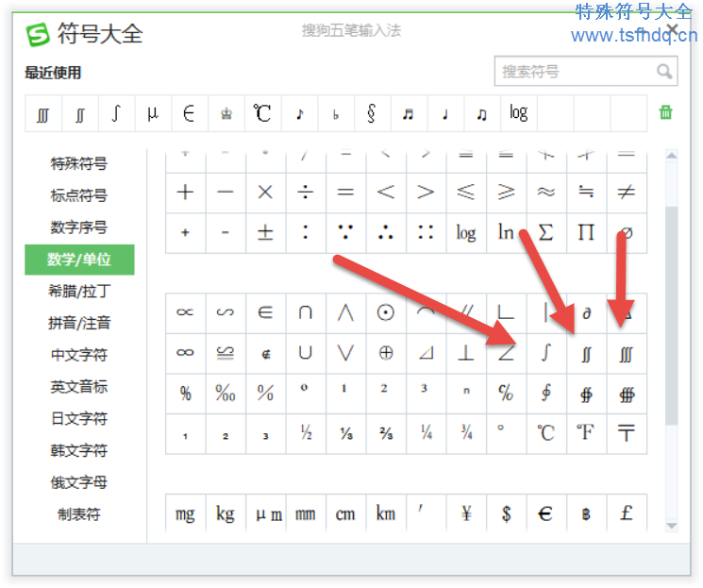Open the 特殊符号 category

pyautogui.click(x=79, y=163)
